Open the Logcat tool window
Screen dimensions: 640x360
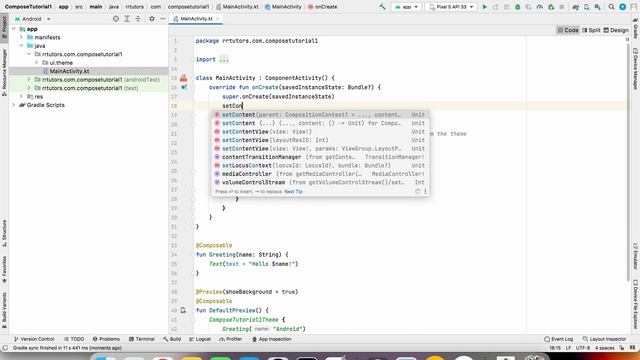200,339
